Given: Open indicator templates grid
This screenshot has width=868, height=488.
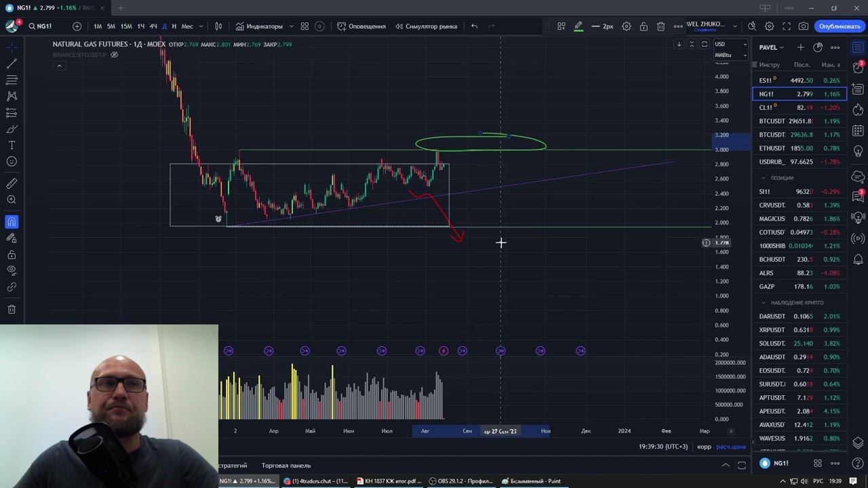Looking at the screenshot, I should pyautogui.click(x=304, y=26).
